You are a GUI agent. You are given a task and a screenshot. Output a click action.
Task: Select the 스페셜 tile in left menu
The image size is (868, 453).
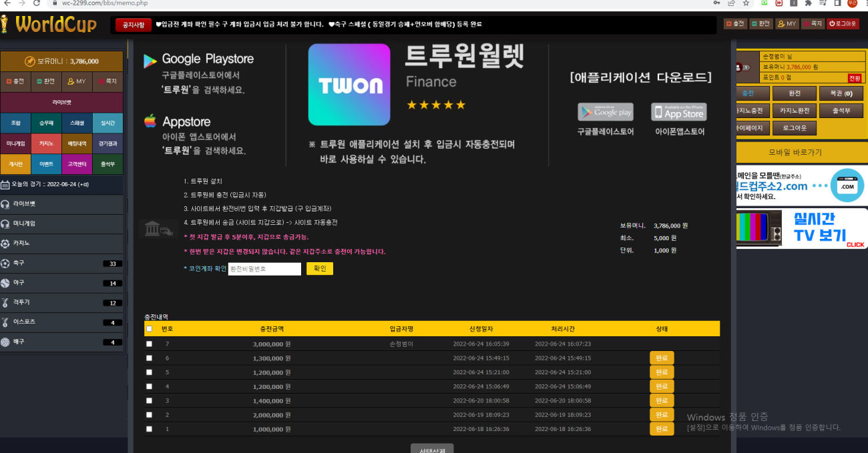(77, 123)
